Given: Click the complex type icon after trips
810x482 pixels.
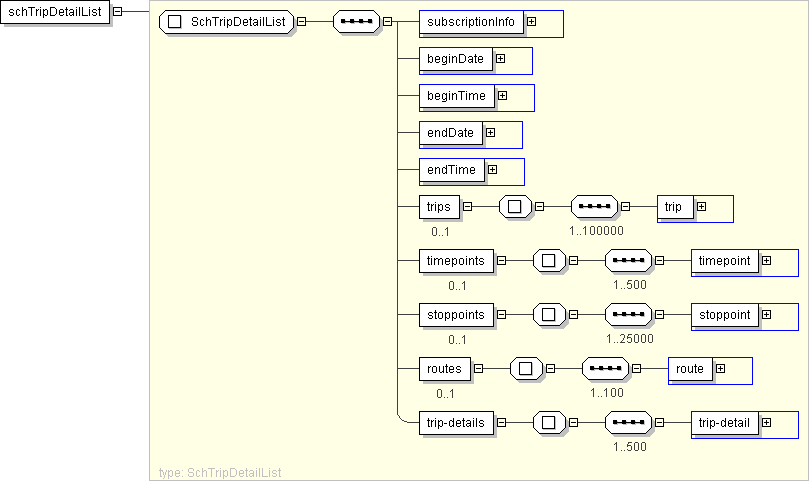Looking at the screenshot, I should tap(515, 207).
